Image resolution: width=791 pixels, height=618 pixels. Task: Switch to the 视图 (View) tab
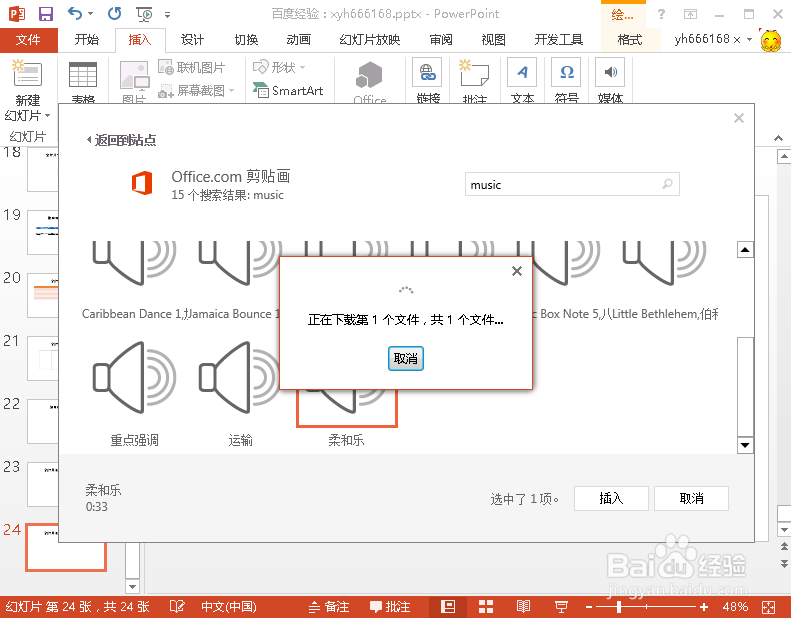(493, 39)
